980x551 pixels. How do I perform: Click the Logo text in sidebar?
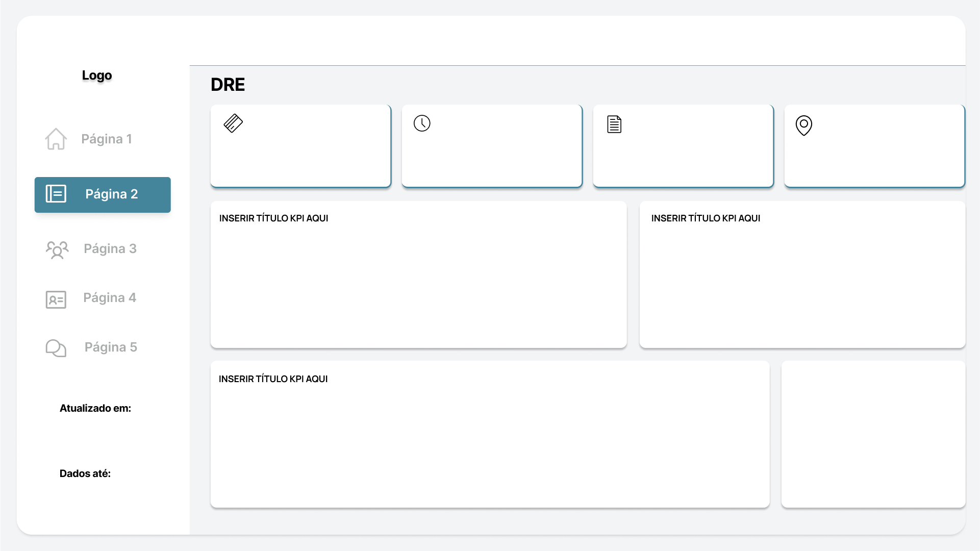coord(97,75)
